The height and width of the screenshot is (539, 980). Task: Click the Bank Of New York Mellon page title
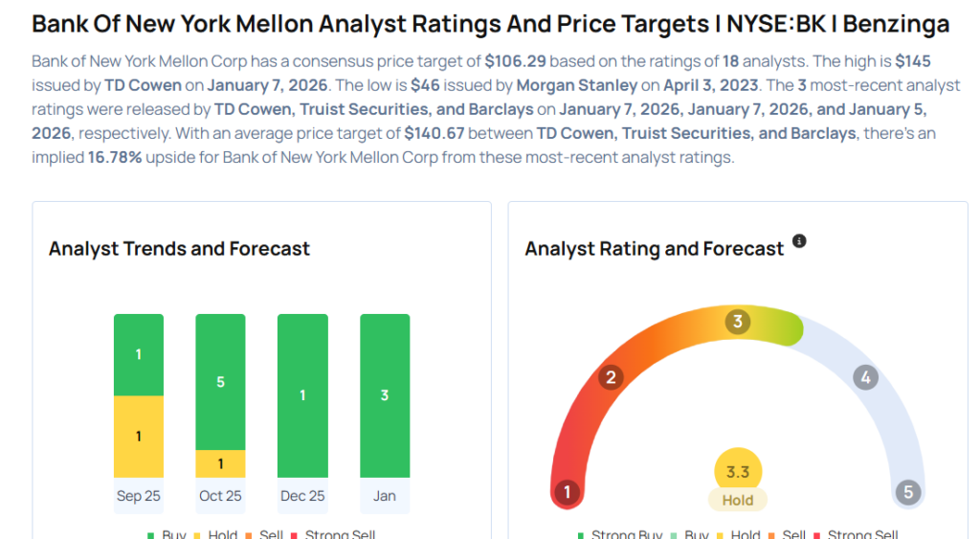point(490,24)
